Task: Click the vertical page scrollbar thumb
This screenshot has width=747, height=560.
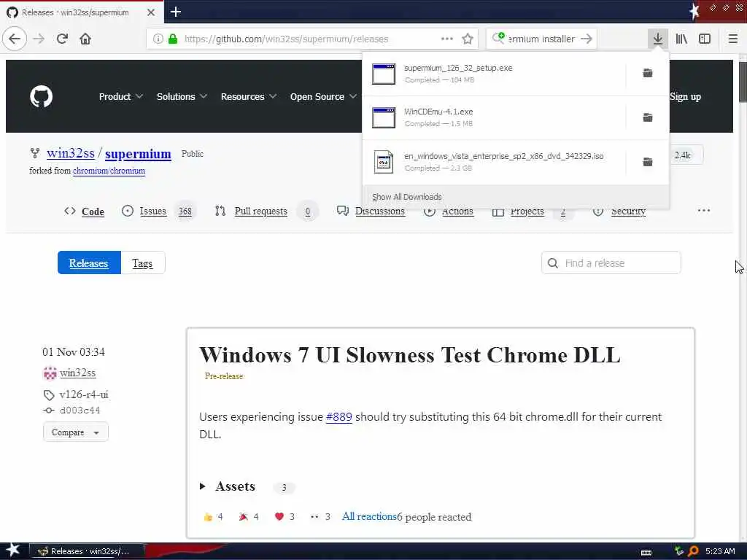Action: coord(743,82)
